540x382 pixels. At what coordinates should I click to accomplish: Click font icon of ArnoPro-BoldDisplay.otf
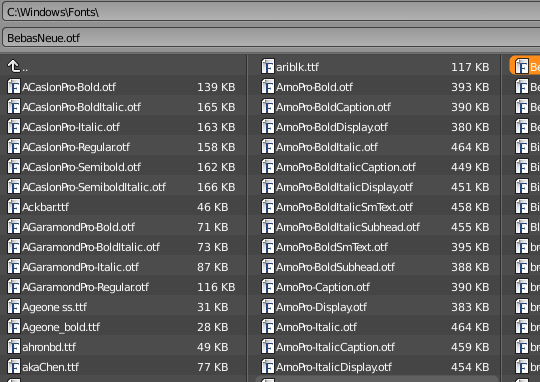pos(268,126)
